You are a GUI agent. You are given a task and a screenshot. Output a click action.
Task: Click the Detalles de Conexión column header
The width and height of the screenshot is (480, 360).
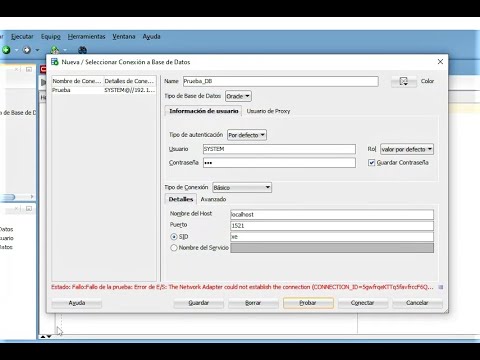(x=130, y=81)
